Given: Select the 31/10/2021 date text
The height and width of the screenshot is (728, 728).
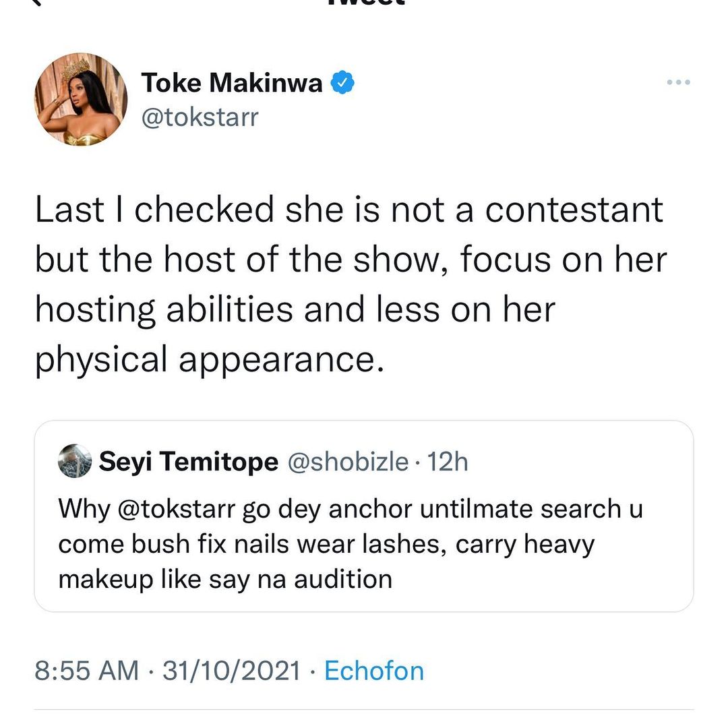Looking at the screenshot, I should [x=233, y=671].
